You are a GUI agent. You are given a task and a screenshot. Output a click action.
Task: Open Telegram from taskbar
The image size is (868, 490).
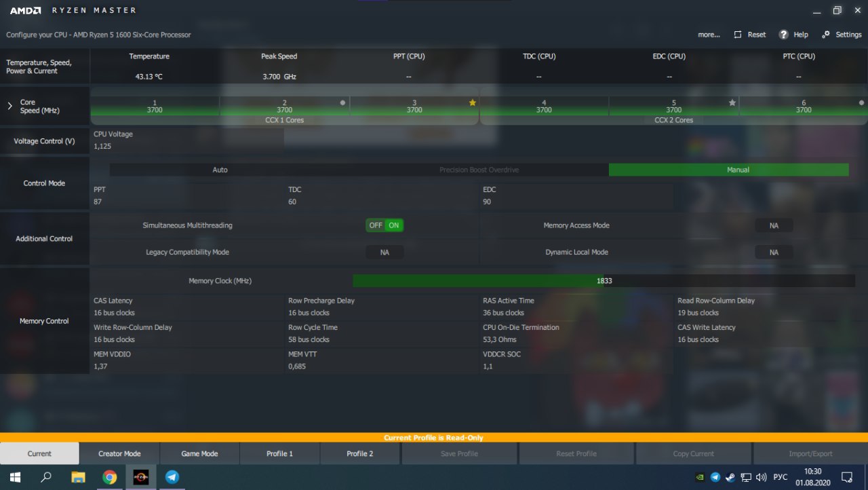pos(172,477)
